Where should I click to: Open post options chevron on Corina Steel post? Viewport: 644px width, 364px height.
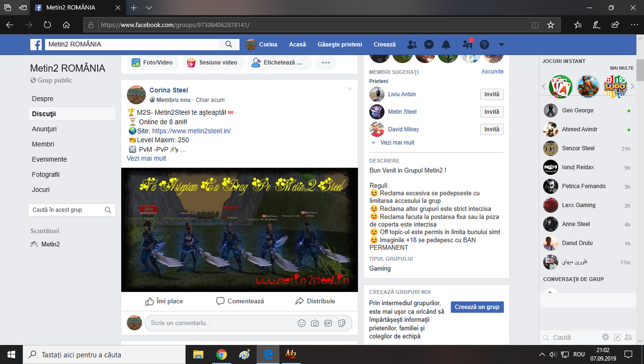pos(350,89)
